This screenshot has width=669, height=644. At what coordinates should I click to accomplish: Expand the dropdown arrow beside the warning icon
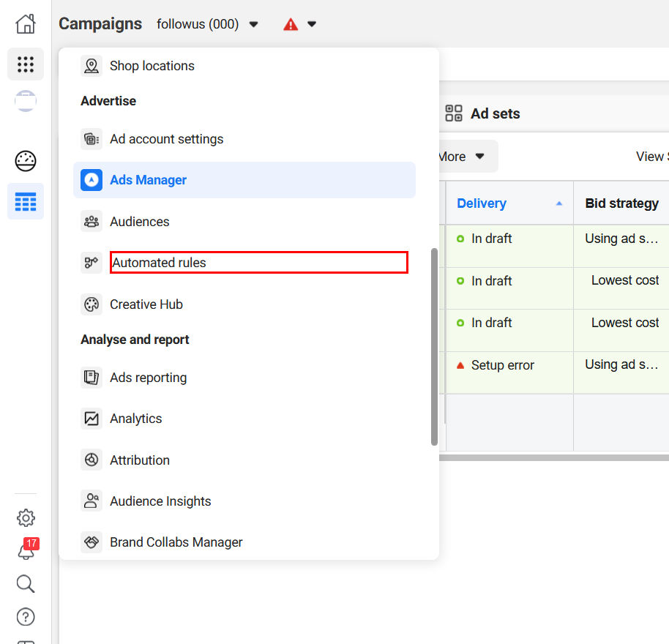point(312,24)
